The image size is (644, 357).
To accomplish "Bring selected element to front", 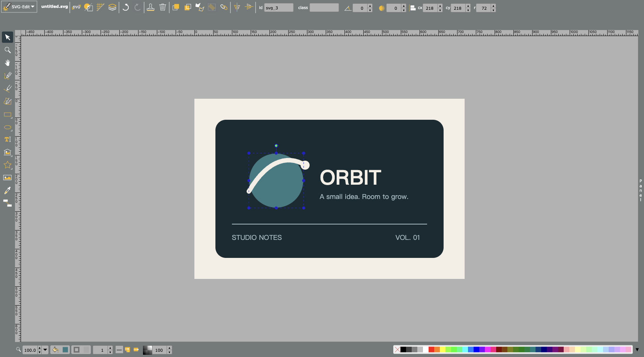I will 176,7.
